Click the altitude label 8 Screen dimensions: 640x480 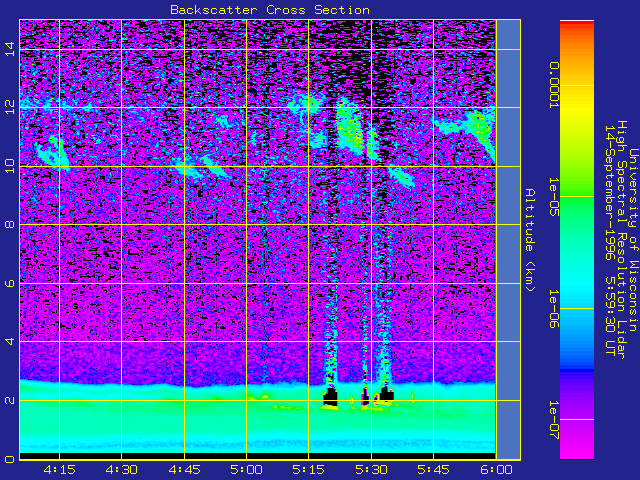coord(10,224)
